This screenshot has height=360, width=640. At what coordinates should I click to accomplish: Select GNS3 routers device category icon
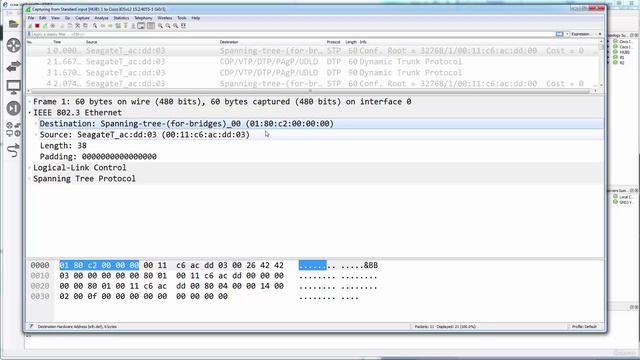pyautogui.click(x=13, y=45)
